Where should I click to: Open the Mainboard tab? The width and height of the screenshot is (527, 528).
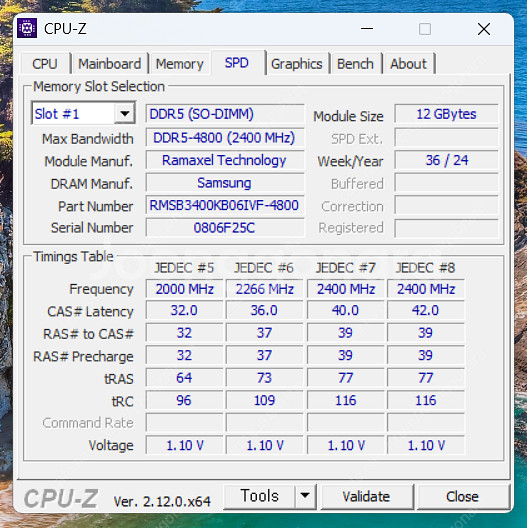pyautogui.click(x=110, y=64)
